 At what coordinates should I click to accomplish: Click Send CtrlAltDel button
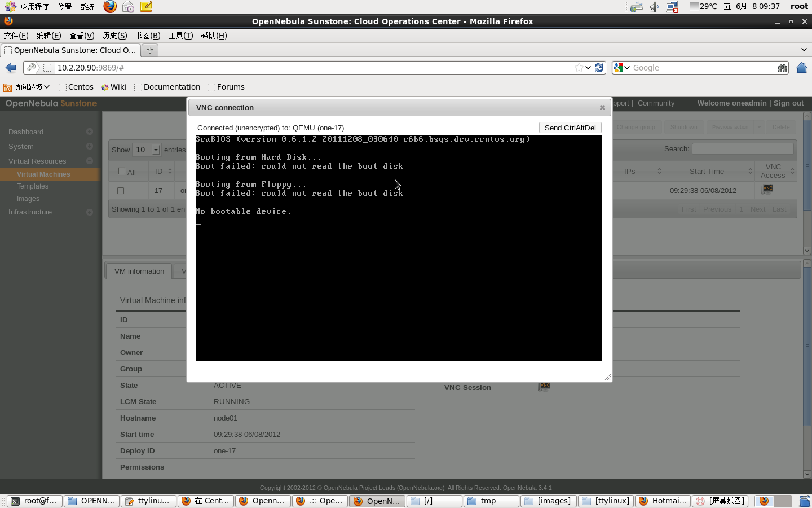(x=570, y=128)
